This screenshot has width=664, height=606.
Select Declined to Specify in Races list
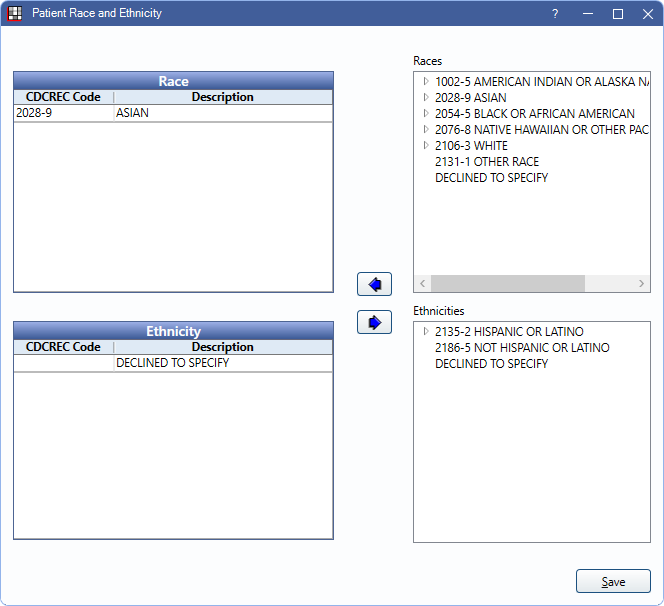click(491, 178)
